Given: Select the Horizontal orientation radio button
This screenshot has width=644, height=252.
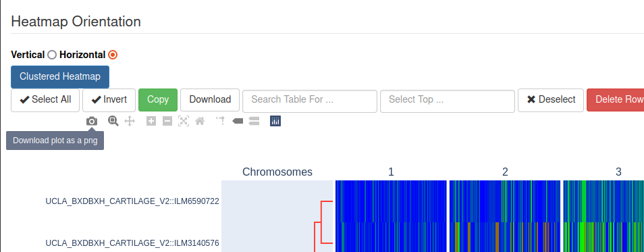Looking at the screenshot, I should pyautogui.click(x=113, y=55).
